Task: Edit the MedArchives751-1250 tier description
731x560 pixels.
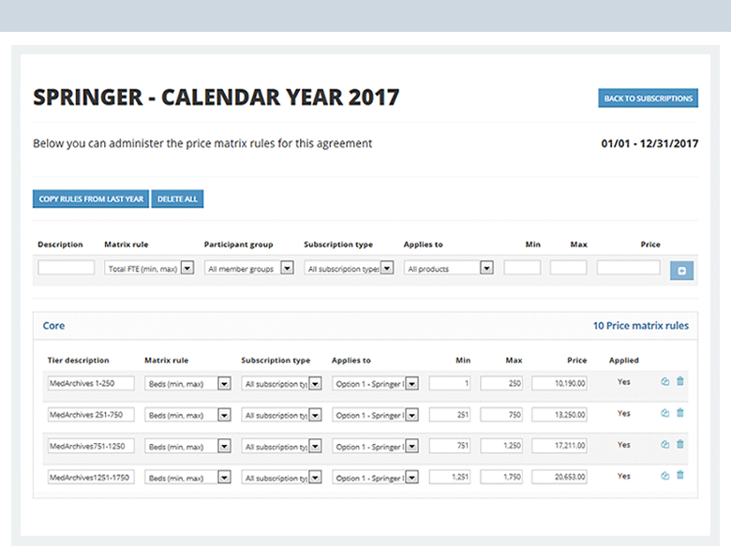Action: coord(91,446)
